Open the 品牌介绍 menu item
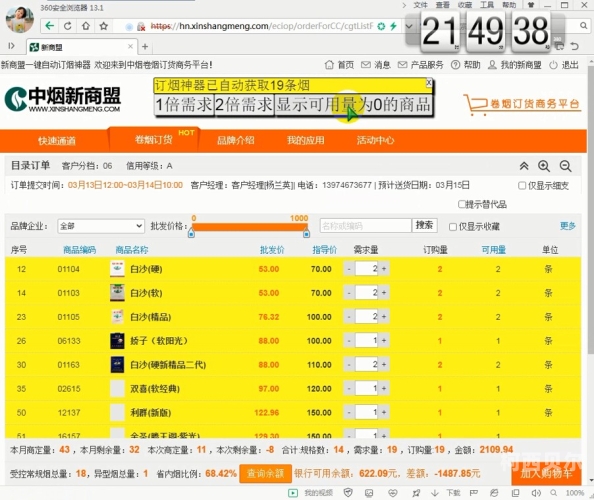 [236, 141]
